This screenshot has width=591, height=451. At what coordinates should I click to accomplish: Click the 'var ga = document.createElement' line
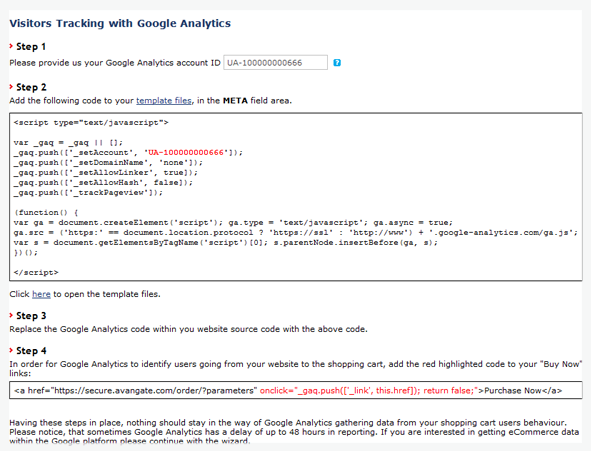(233, 223)
